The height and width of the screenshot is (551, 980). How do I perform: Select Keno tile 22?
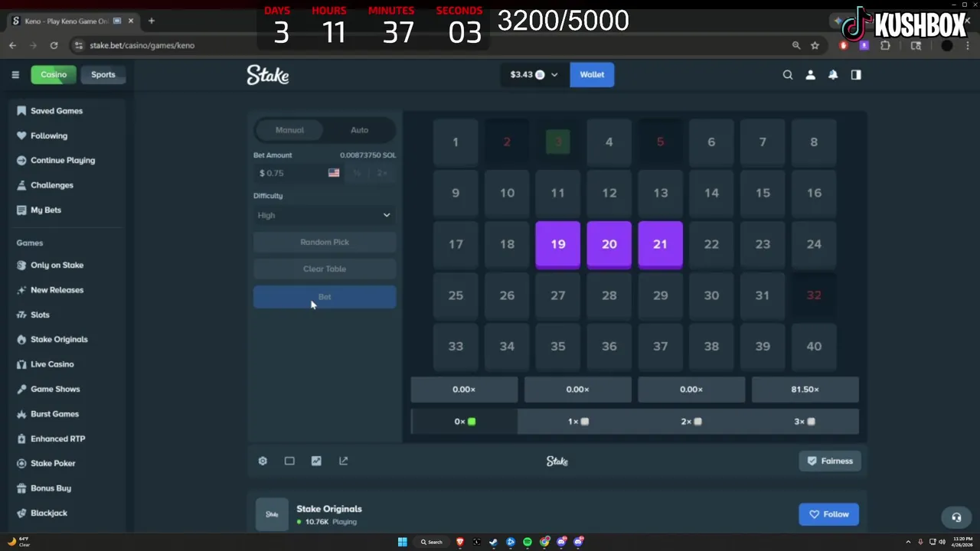[711, 245]
